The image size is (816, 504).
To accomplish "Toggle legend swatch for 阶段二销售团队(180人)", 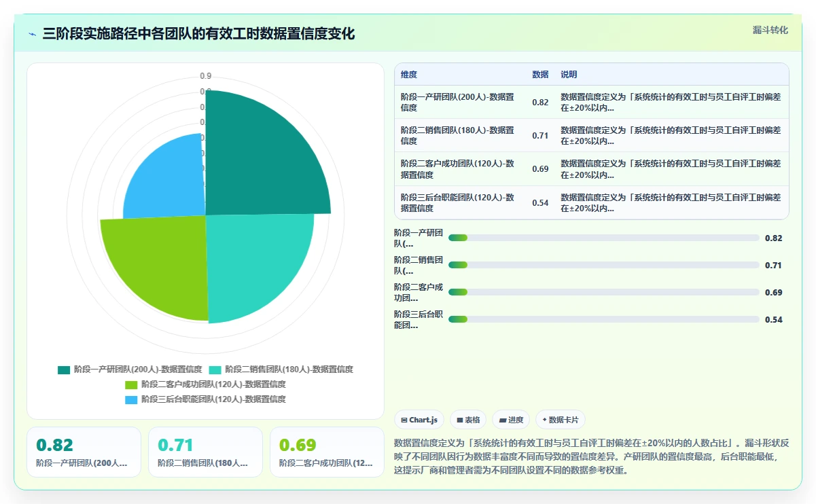I will [215, 370].
